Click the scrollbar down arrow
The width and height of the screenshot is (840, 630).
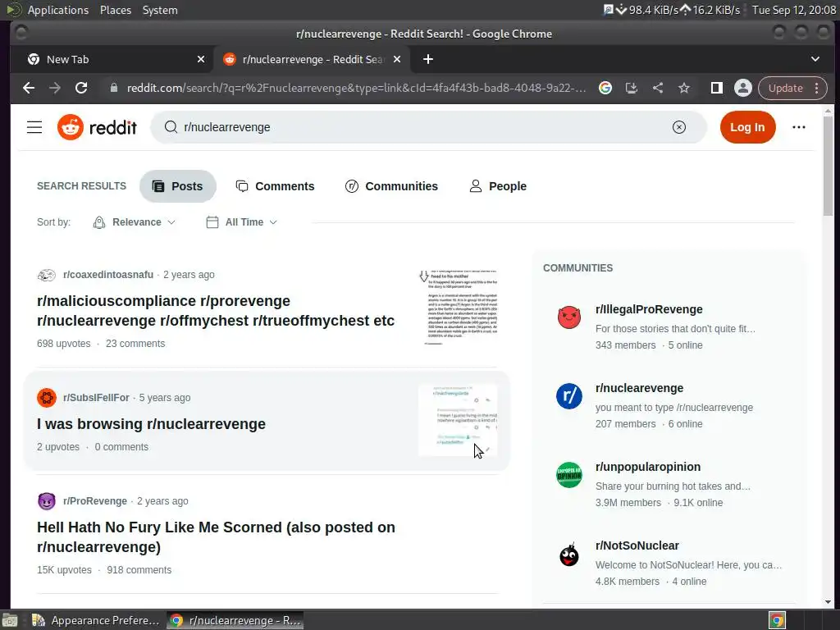[829, 602]
